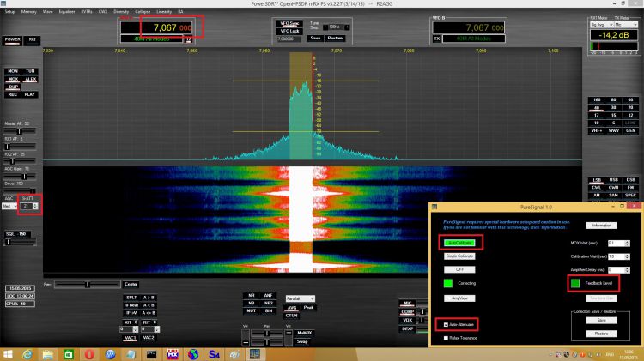Toggle the DUP duplex button
The image size is (644, 361).
pyautogui.click(x=13, y=87)
